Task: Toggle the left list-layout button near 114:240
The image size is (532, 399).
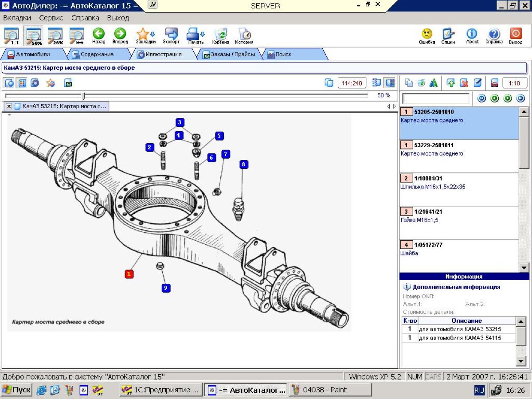Action: click(x=377, y=83)
